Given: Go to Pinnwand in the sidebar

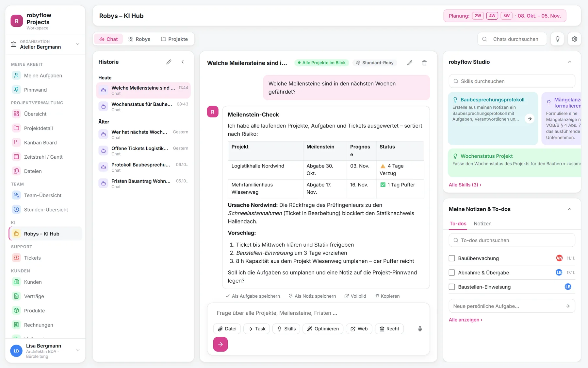Looking at the screenshot, I should coord(45,90).
